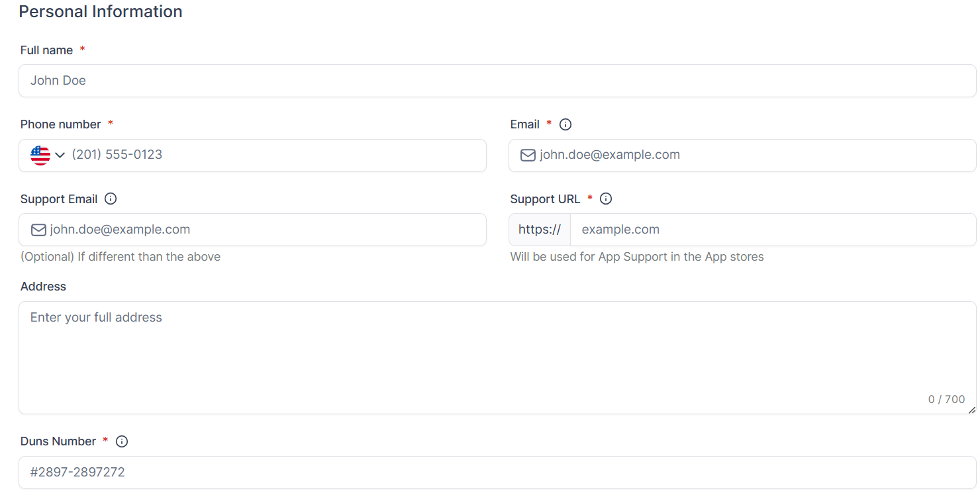Click the 'Full name' label
The height and width of the screenshot is (495, 980).
click(x=46, y=50)
